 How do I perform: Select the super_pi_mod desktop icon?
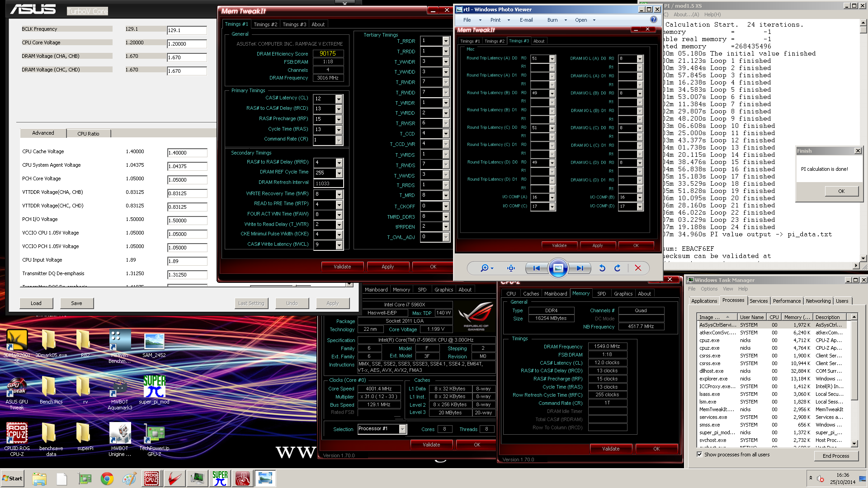point(154,390)
